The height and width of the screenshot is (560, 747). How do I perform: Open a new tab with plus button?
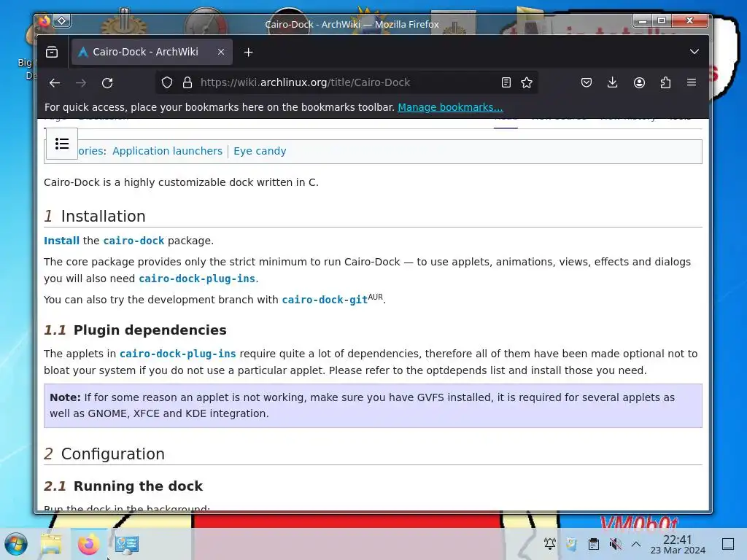[x=248, y=52]
